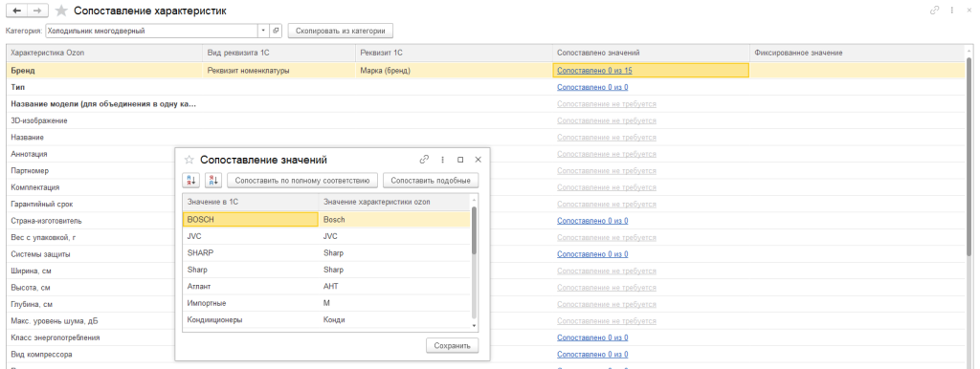Expand the Категория dropdown arrow
Image resolution: width=980 pixels, height=369 pixels.
tap(264, 31)
